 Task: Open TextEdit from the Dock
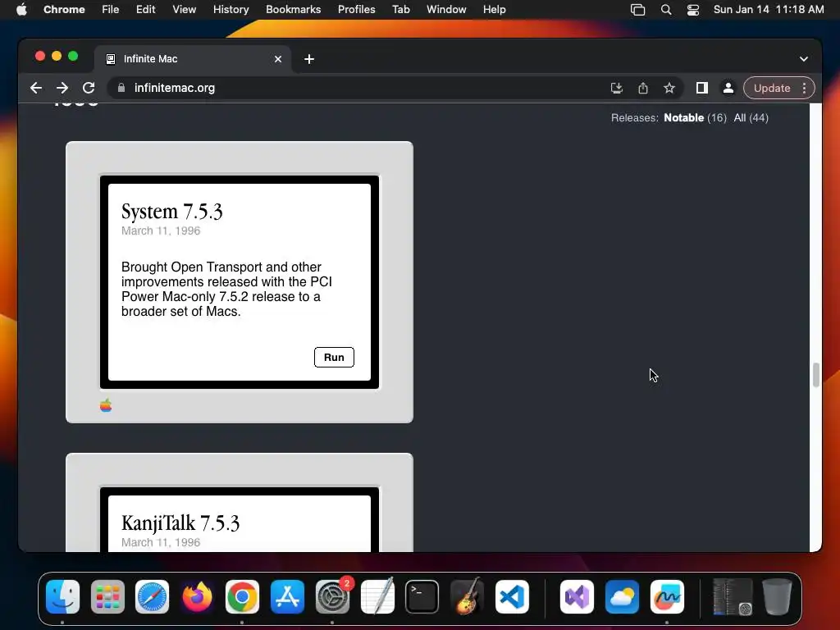click(x=377, y=597)
